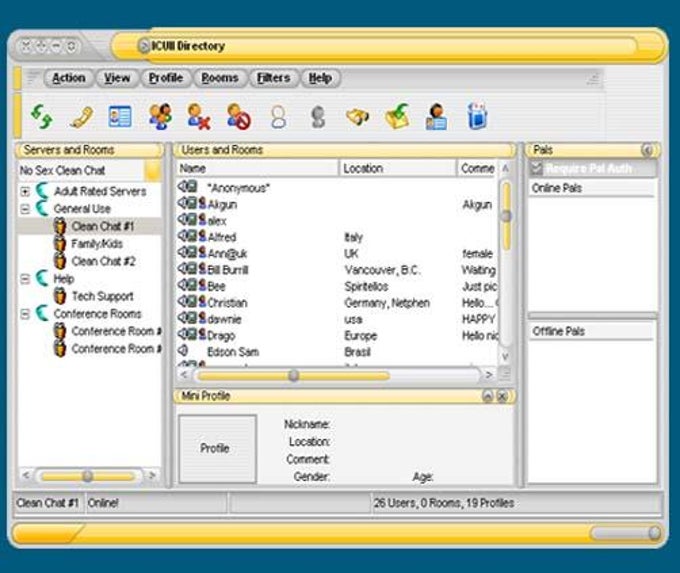
Task: Click the Offline Pals section header
Action: coord(592,331)
